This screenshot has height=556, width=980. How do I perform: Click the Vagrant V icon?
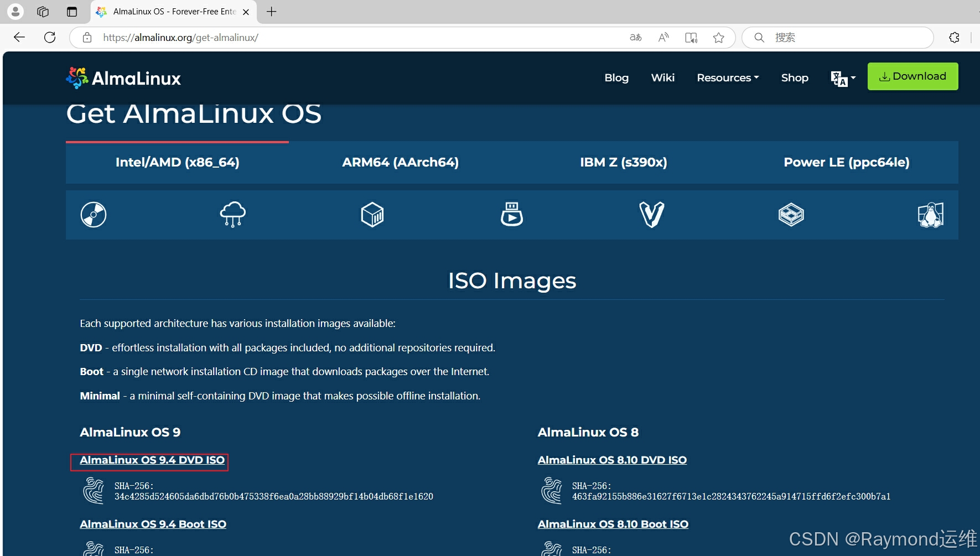click(x=652, y=215)
